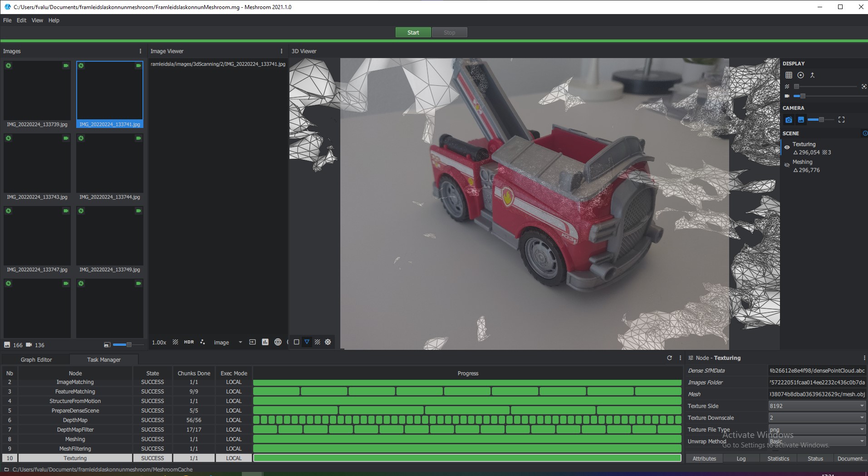Screen dimensions: 868x476
Task: Open the Texture Downscale dropdown
Action: 817,417
